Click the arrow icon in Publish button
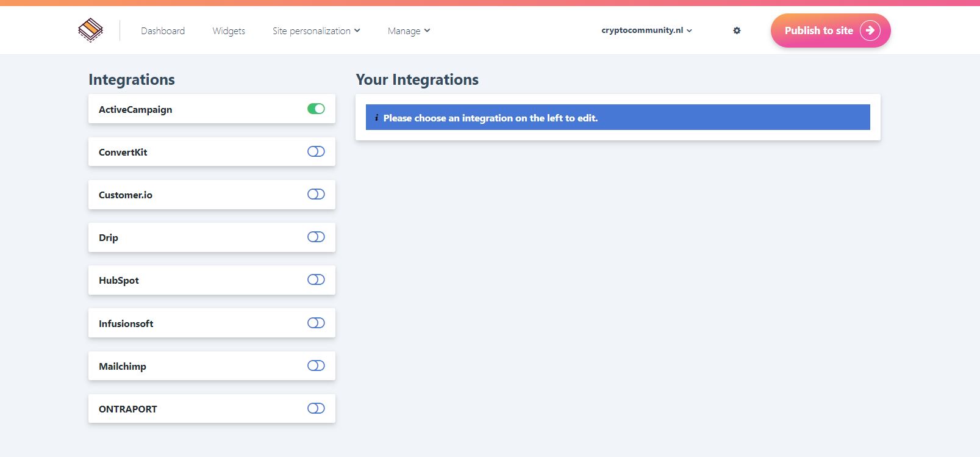The width and height of the screenshot is (980, 457). (870, 31)
